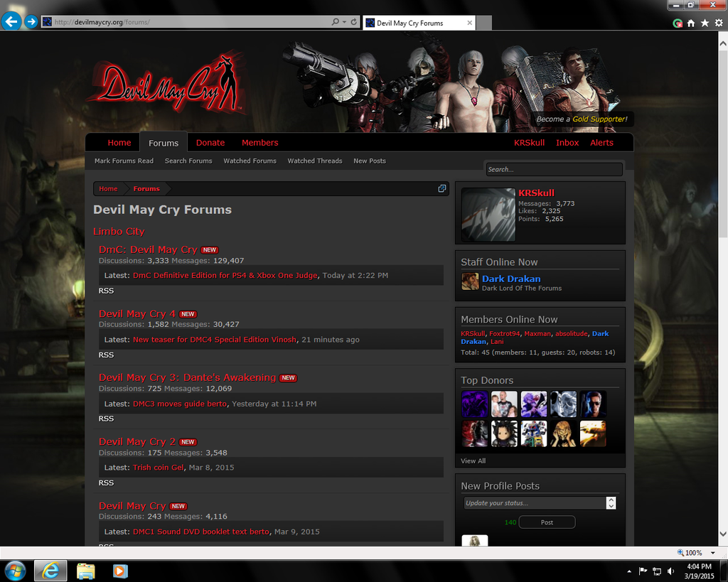Click the Post status button
728x582 pixels.
pos(547,522)
